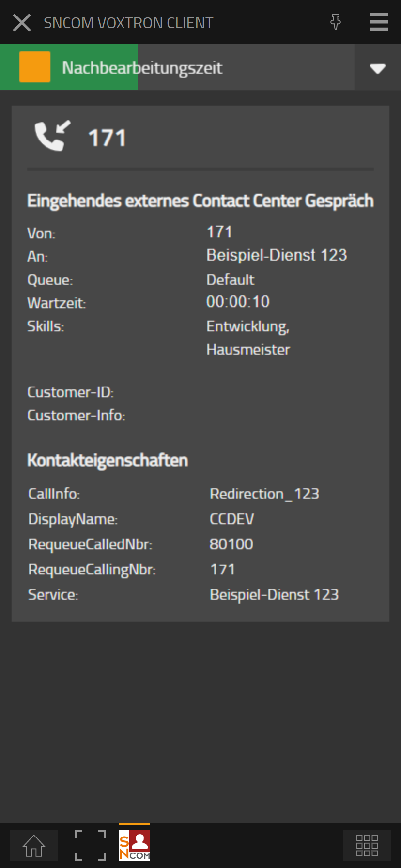Select the Queue value Default
401x868 pixels.
tap(230, 279)
